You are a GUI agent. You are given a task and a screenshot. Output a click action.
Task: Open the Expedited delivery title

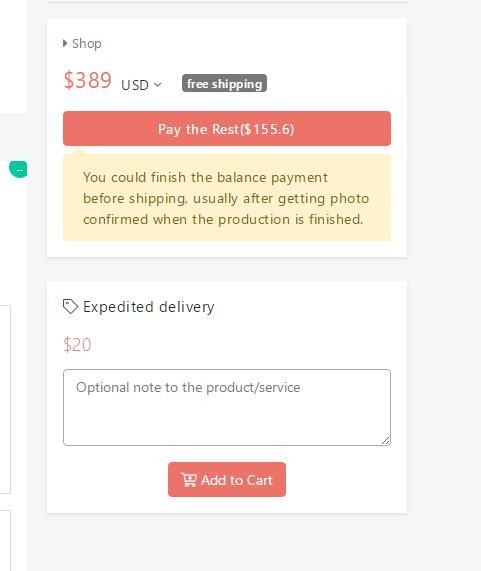[149, 307]
